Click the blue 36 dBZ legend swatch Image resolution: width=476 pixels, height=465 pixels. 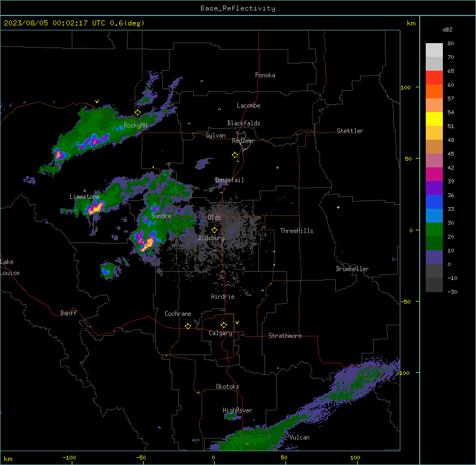[x=434, y=202]
